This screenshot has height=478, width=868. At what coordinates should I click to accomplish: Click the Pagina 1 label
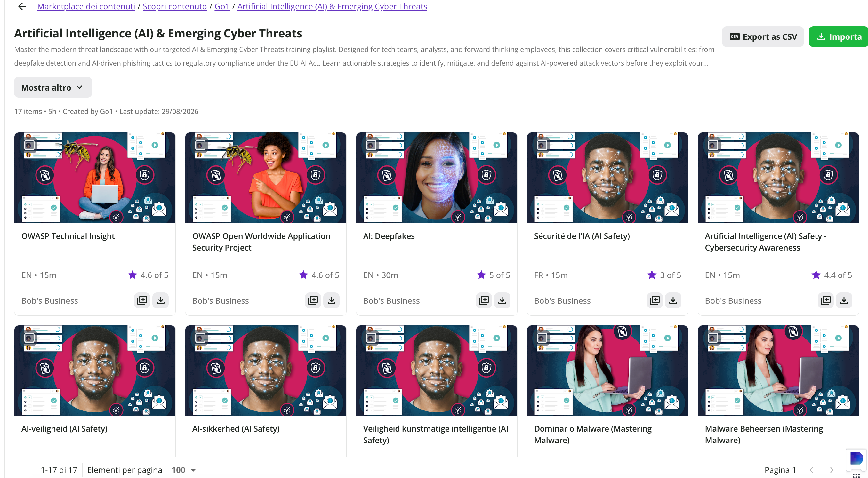(780, 470)
